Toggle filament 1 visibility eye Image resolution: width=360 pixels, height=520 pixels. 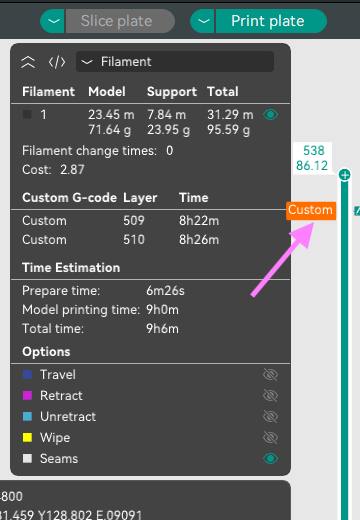270,115
